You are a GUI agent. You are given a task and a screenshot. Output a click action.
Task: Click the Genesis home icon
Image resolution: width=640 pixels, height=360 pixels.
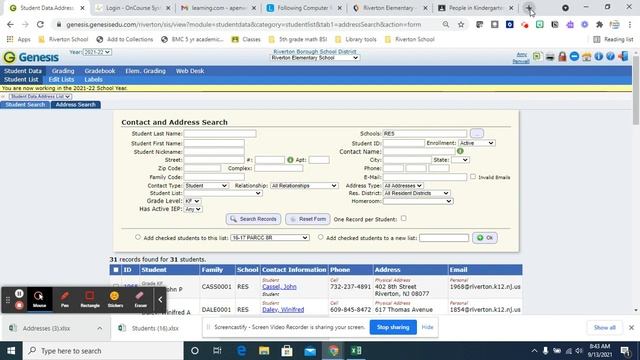coord(587,56)
